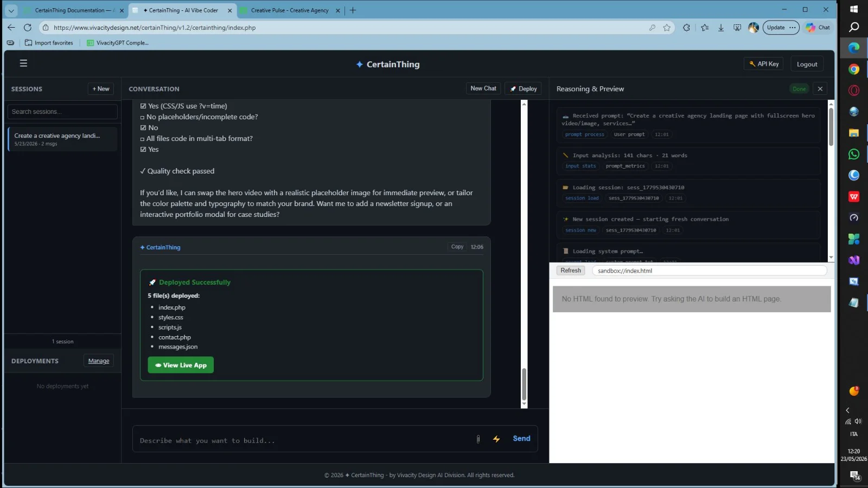The image size is (868, 488).
Task: Open the hamburger sidebar menu
Action: tap(23, 63)
